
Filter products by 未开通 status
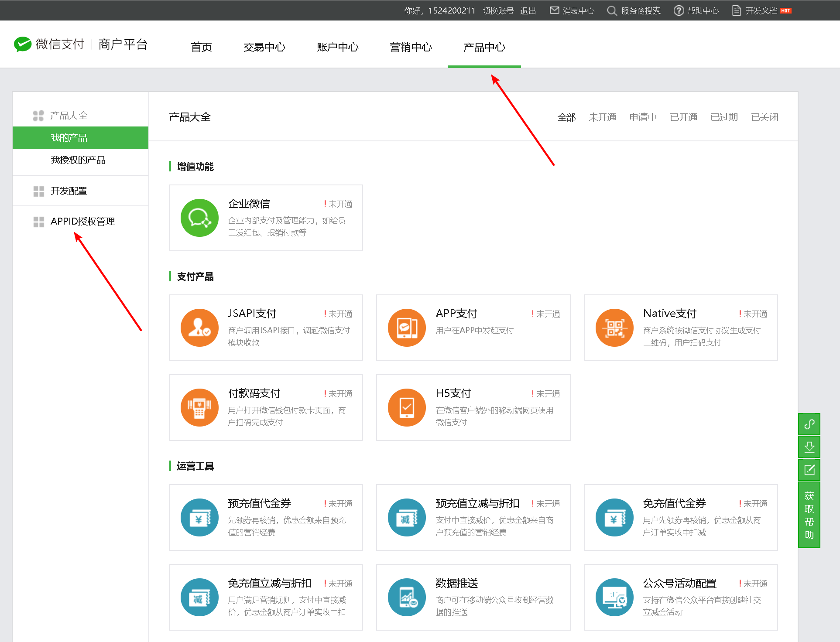click(x=602, y=117)
